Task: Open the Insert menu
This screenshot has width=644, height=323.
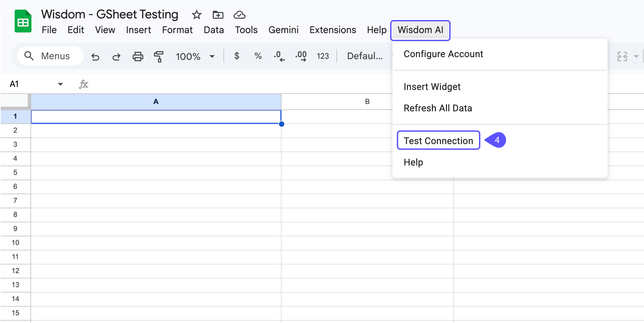Action: point(138,30)
